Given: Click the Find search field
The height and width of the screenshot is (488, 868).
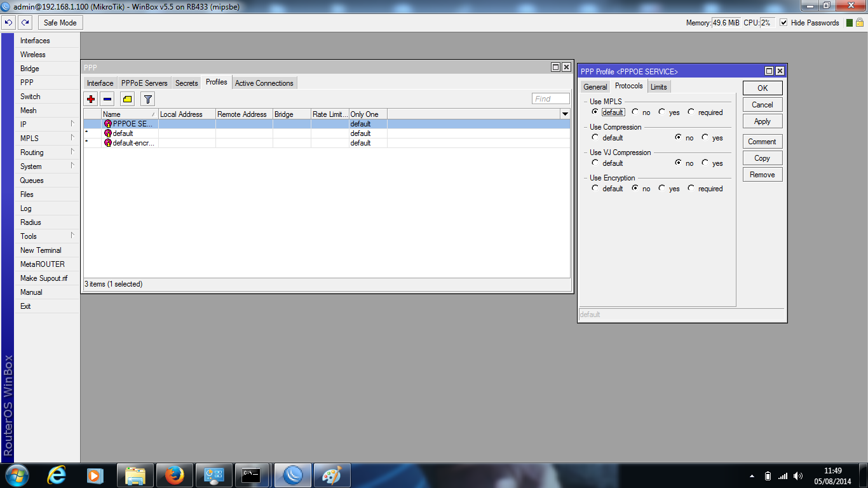Looking at the screenshot, I should coord(551,98).
